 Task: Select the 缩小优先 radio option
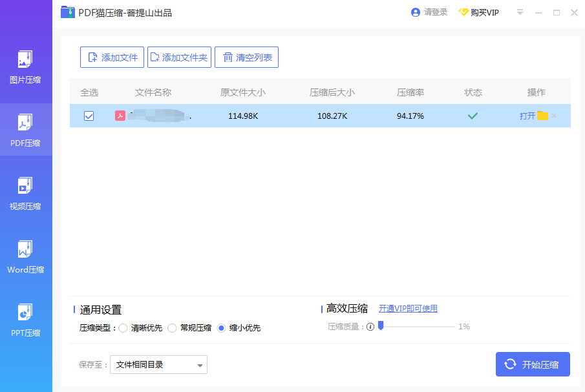221,328
